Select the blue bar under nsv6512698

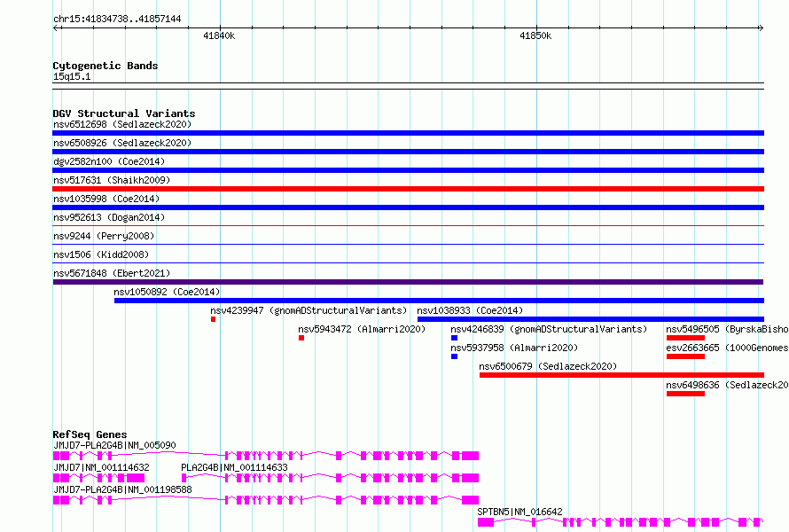coord(408,133)
